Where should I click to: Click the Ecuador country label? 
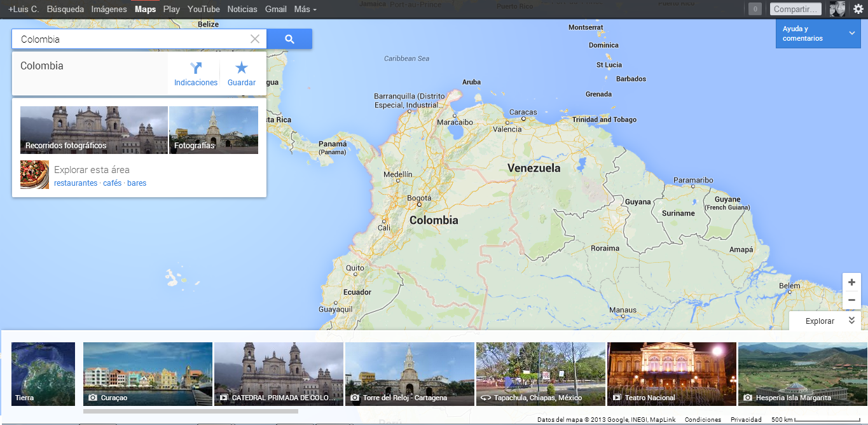[x=357, y=292]
